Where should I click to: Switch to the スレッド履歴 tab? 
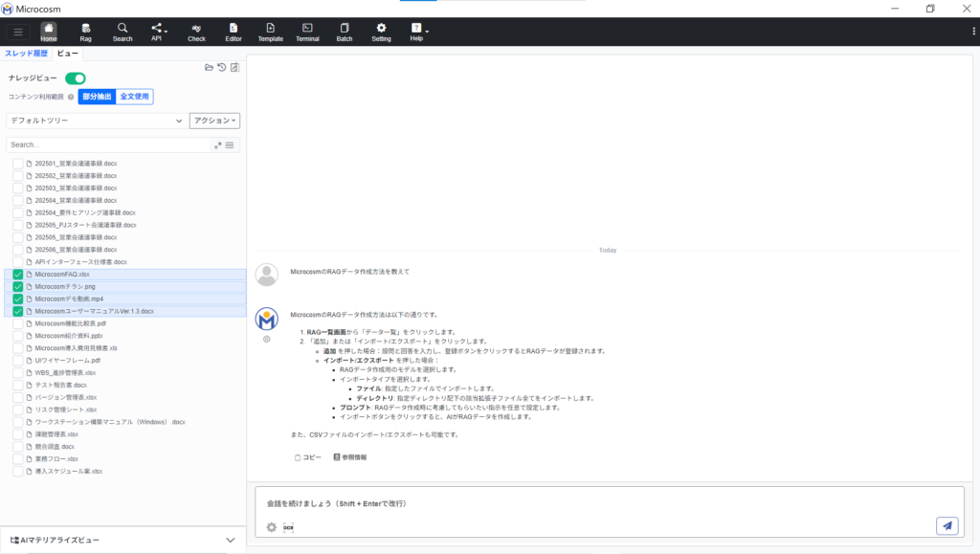tap(26, 54)
